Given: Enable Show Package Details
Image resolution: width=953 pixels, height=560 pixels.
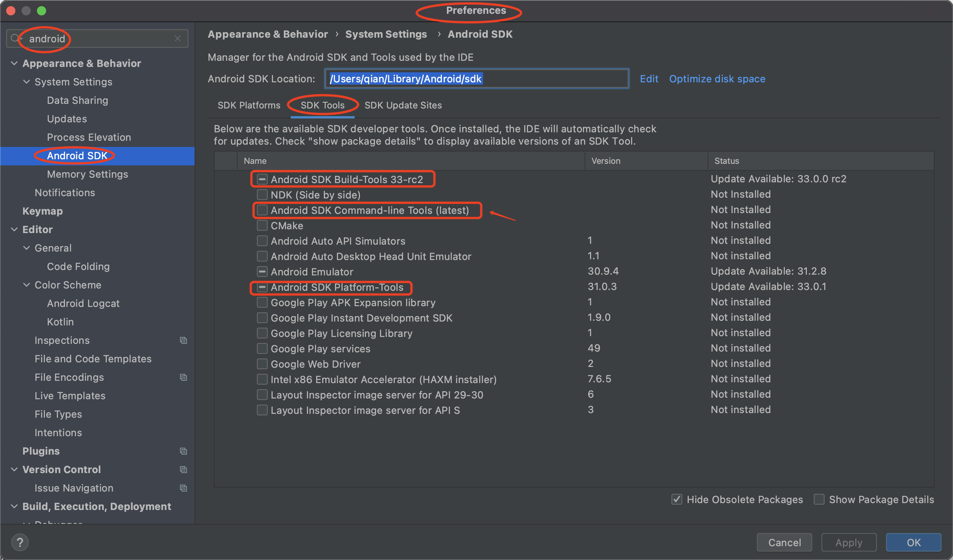Looking at the screenshot, I should pyautogui.click(x=819, y=499).
